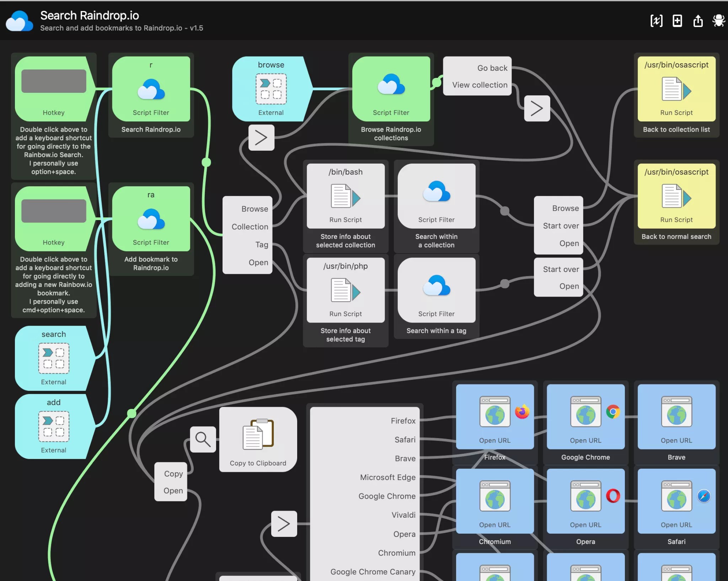Click 'Google Chrome Canary' in browser list

coord(373,572)
